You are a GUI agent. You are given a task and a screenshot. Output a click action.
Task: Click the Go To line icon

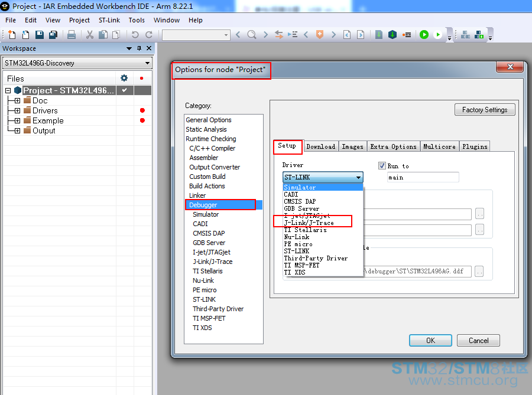293,35
